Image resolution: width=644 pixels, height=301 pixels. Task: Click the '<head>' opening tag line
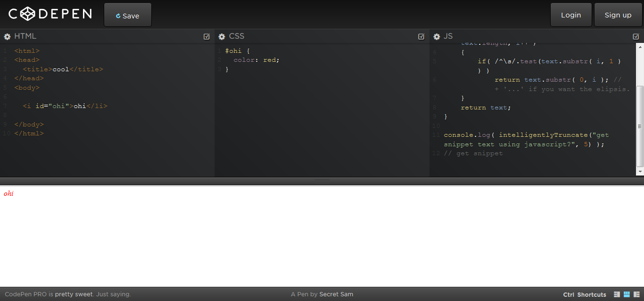tap(27, 60)
